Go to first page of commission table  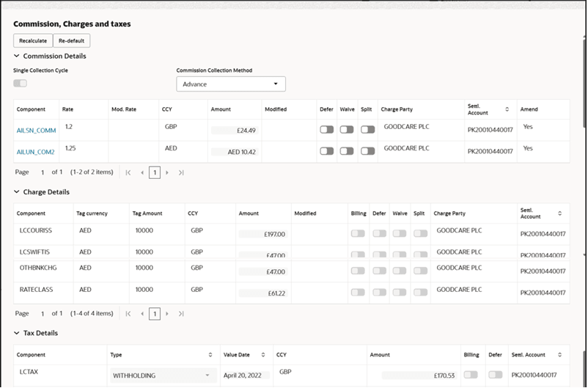tap(128, 172)
